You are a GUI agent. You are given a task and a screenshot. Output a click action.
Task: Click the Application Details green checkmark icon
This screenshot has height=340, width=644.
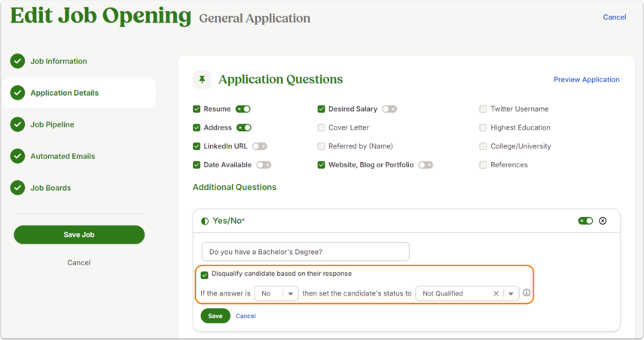pyautogui.click(x=17, y=93)
